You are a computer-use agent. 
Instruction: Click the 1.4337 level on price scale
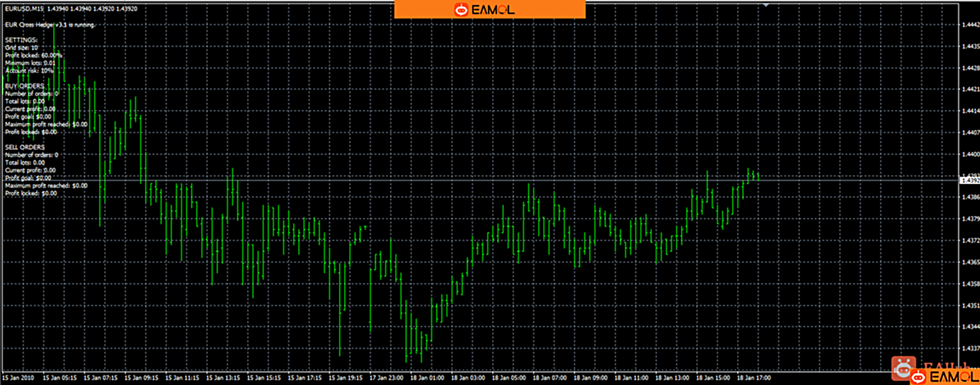coord(970,349)
